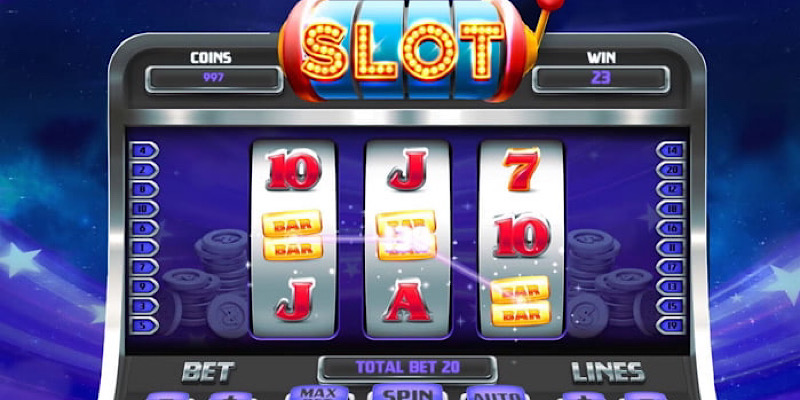Click the A symbol on middle reel
This screenshot has width=800, height=400.
(x=408, y=302)
